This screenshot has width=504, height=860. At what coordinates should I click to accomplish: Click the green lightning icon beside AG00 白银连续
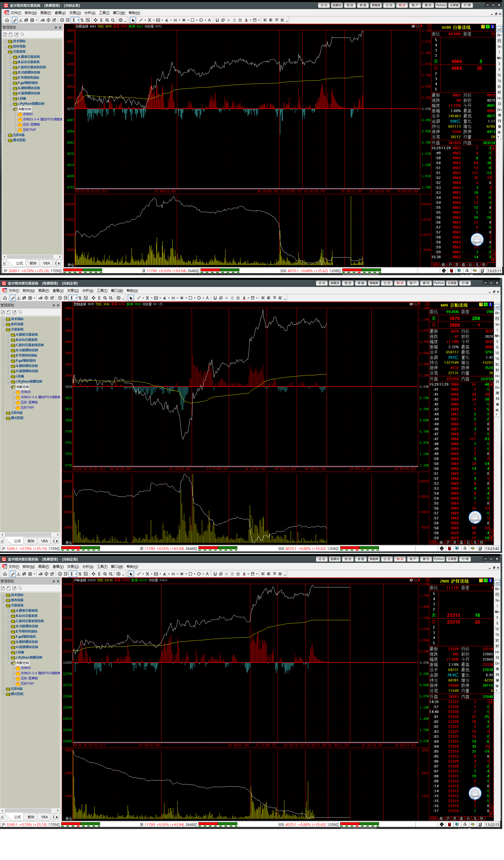pos(488,27)
